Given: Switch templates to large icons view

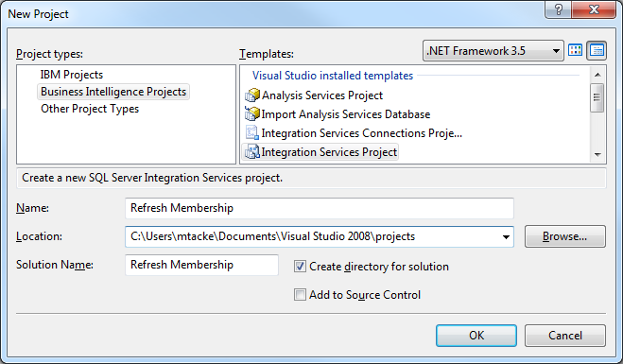Looking at the screenshot, I should click(576, 50).
